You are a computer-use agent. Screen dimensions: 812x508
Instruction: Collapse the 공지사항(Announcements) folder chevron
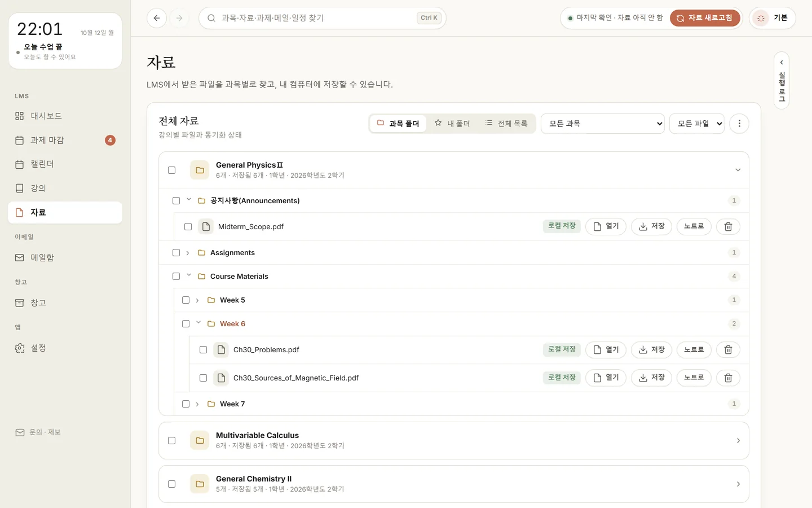click(189, 200)
